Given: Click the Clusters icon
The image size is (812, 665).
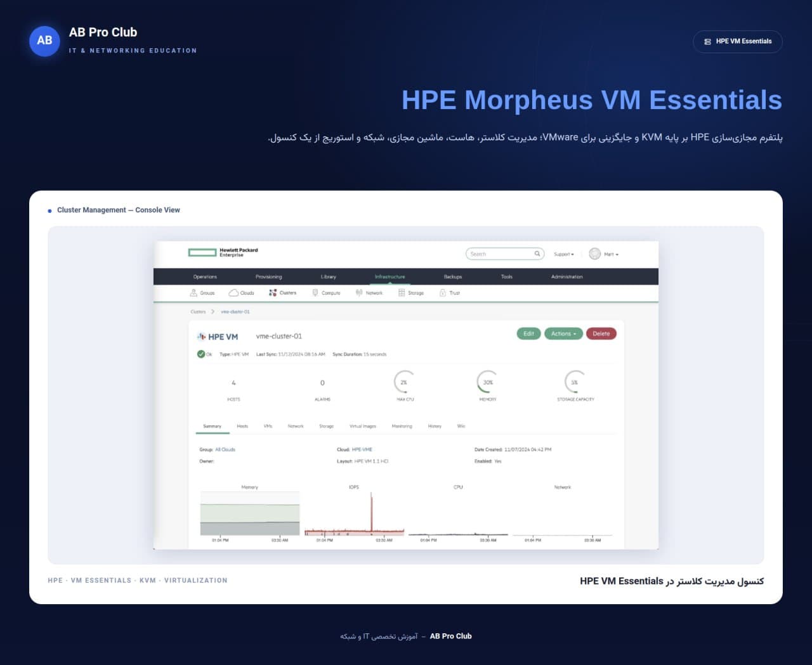Looking at the screenshot, I should click(x=273, y=293).
